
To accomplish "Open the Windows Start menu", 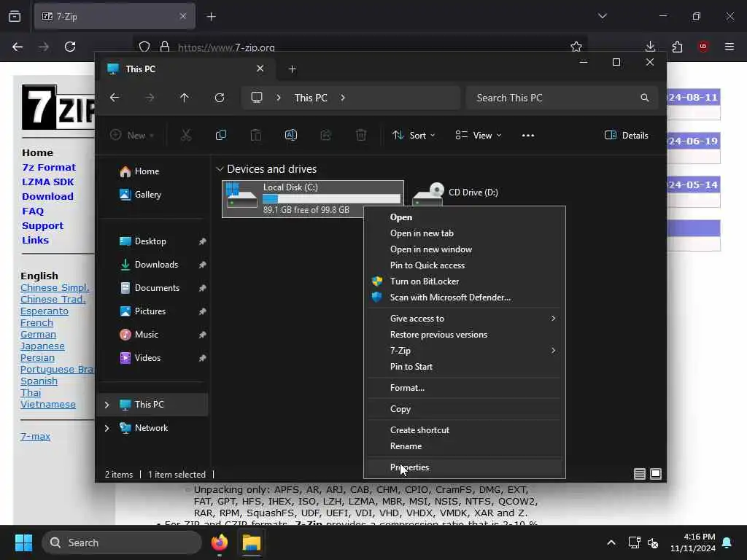I will (x=23, y=542).
